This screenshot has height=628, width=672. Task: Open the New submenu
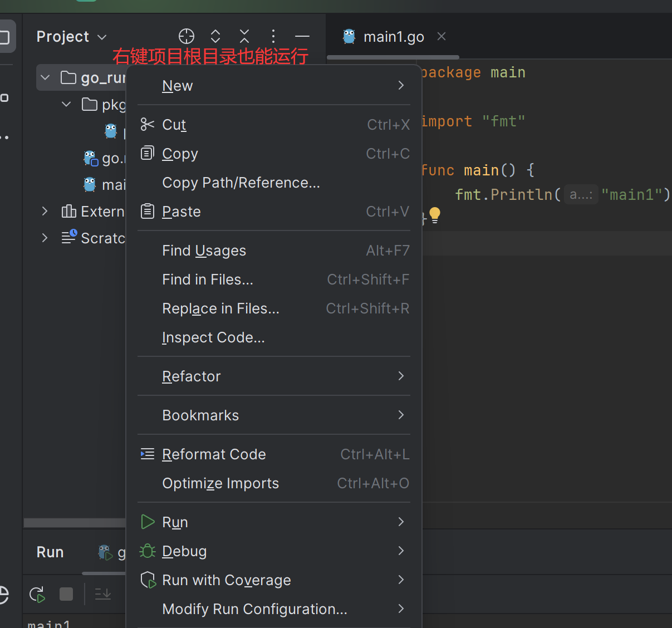(178, 86)
